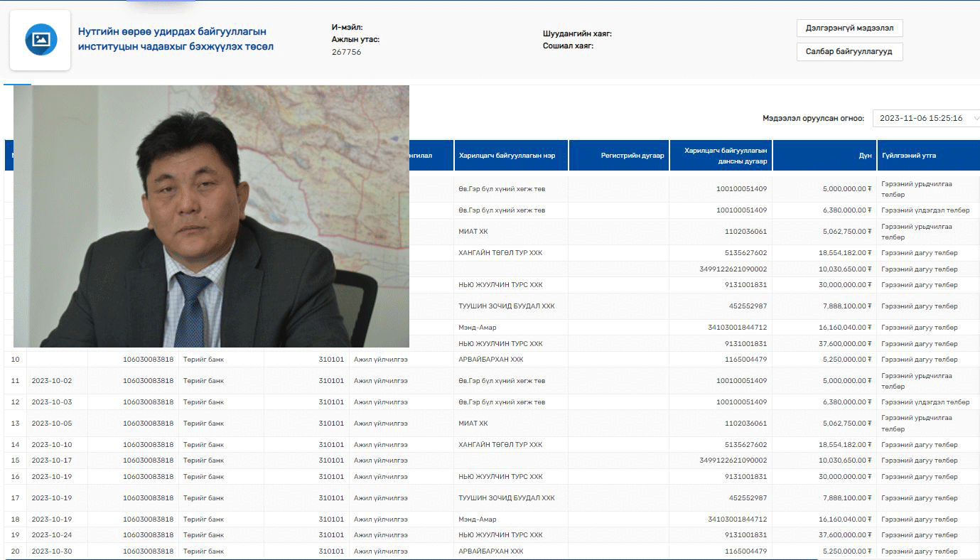Viewport: 980px width, 560px height.
Task: Click the 2023-10-02 date in row 11
Action: pyautogui.click(x=52, y=381)
